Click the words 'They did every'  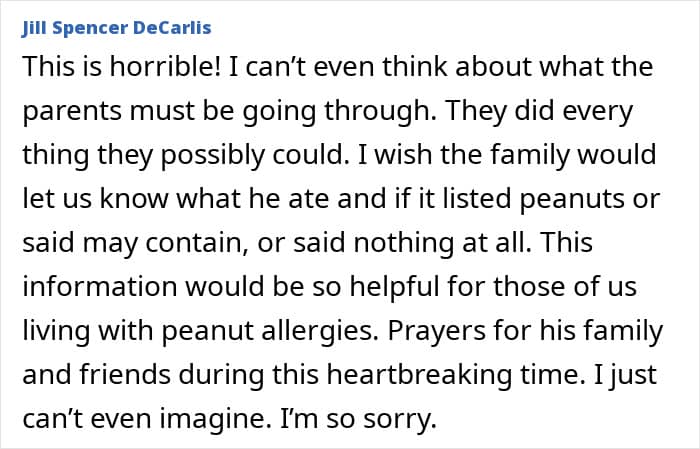click(539, 111)
